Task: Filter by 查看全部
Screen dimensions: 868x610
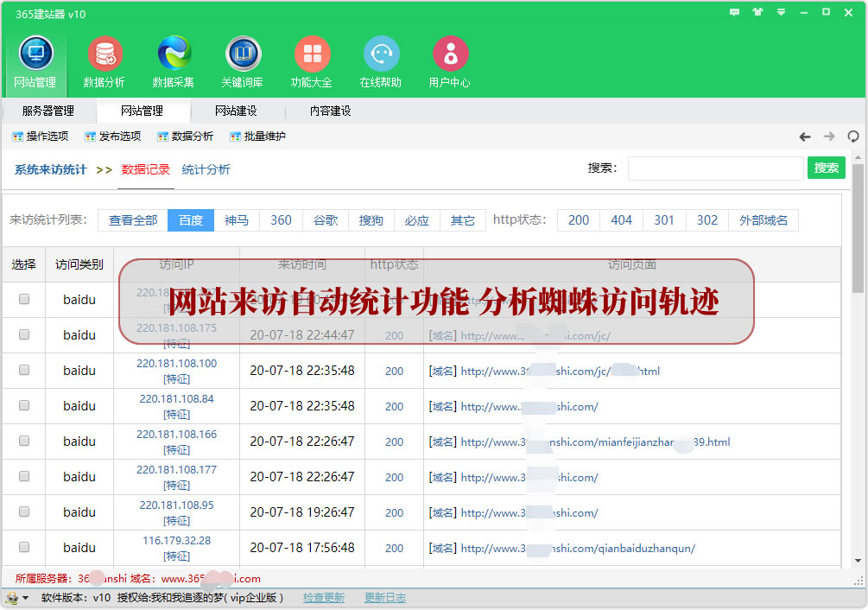Action: tap(133, 220)
